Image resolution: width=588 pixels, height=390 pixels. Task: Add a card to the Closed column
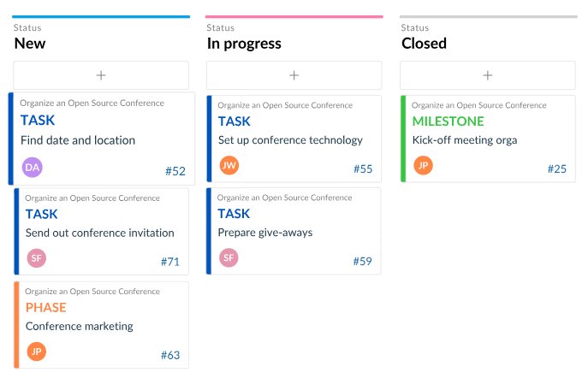coord(488,75)
